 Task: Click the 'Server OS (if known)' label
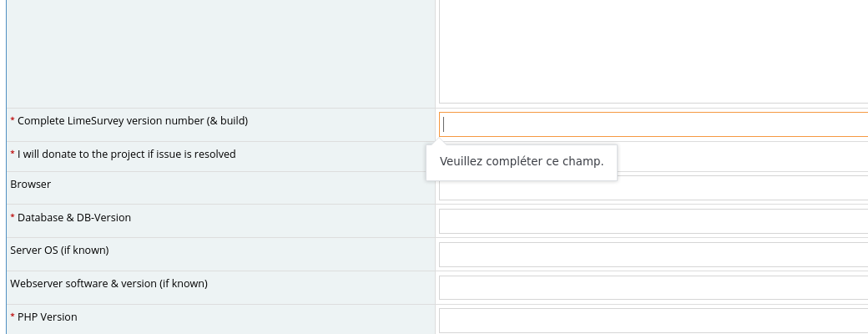tap(59, 250)
